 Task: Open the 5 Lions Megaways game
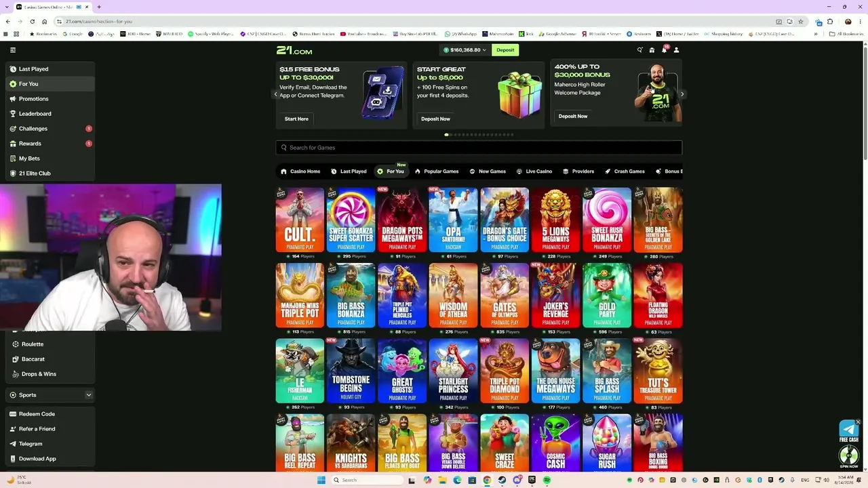tap(556, 220)
